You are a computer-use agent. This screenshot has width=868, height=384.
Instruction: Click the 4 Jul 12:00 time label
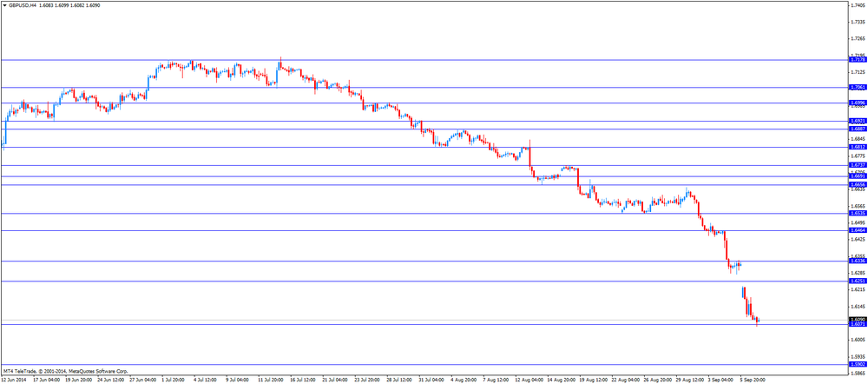pos(206,381)
